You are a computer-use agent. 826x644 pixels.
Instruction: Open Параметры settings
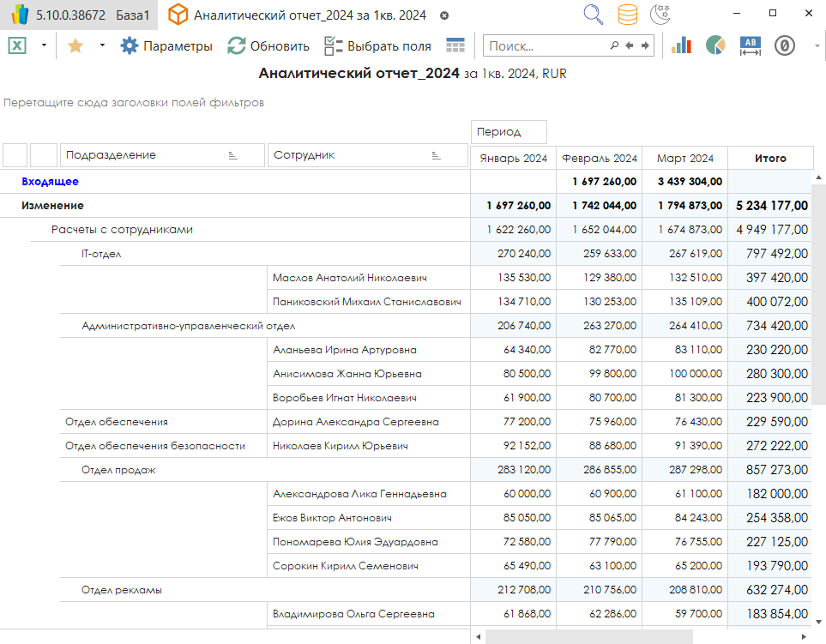tap(166, 45)
